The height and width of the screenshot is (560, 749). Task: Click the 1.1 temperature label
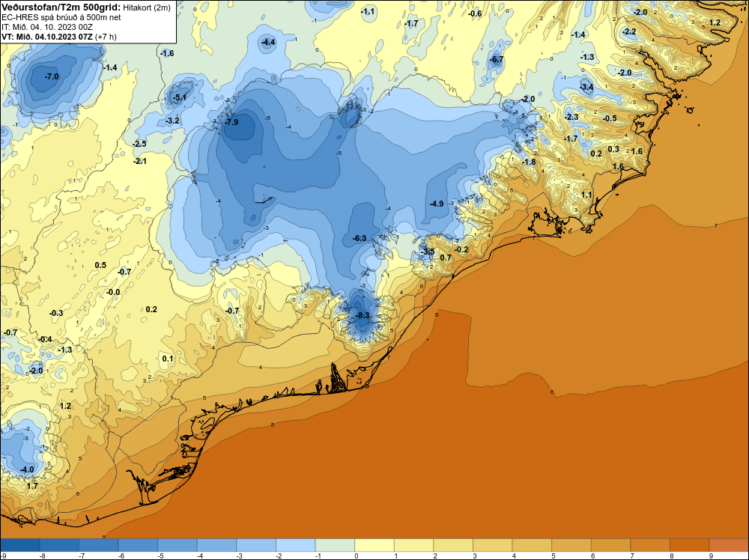pos(586,195)
